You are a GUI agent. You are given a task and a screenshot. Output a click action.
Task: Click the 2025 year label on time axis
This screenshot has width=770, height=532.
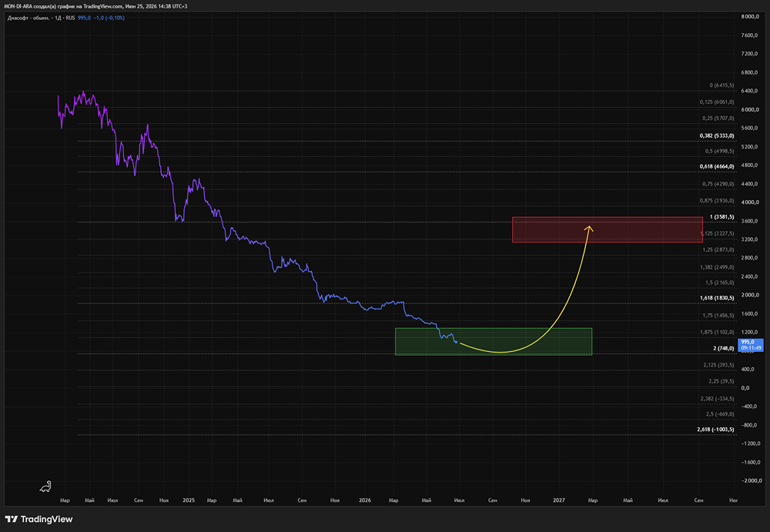click(x=189, y=500)
